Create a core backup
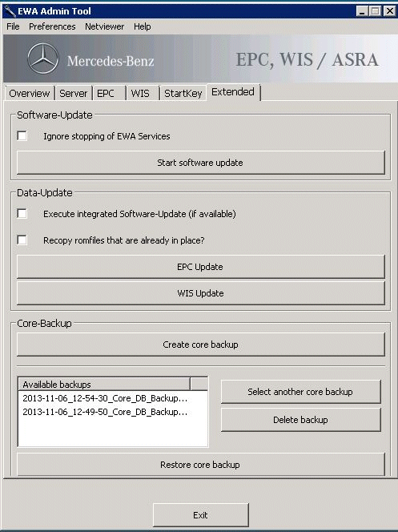Image resolution: width=398 pixels, height=532 pixels. click(x=201, y=345)
